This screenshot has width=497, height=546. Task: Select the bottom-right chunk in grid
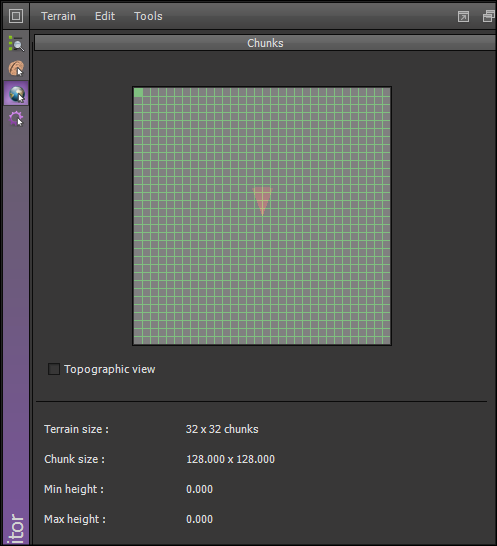click(386, 340)
